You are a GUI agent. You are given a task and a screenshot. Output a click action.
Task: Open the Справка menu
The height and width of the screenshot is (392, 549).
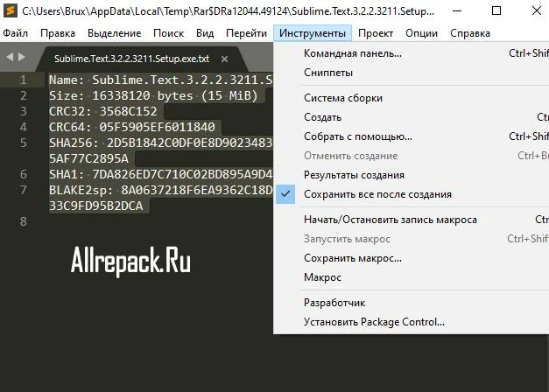pyautogui.click(x=470, y=33)
